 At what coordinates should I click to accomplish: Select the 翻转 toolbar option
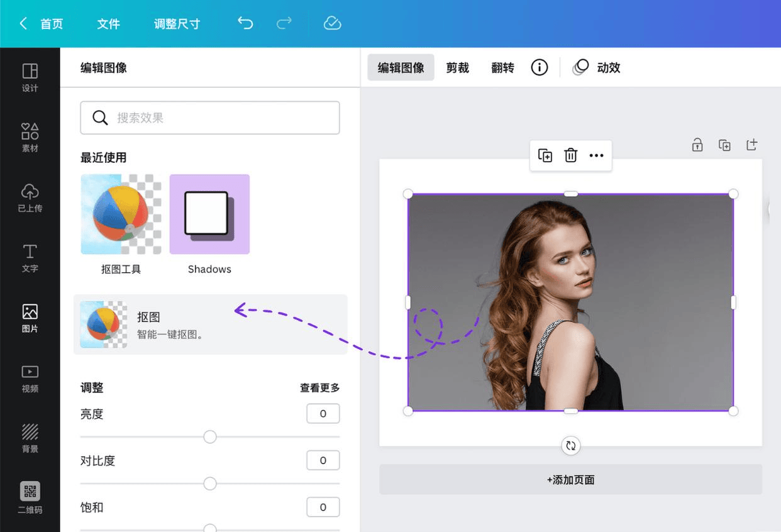[x=502, y=68]
